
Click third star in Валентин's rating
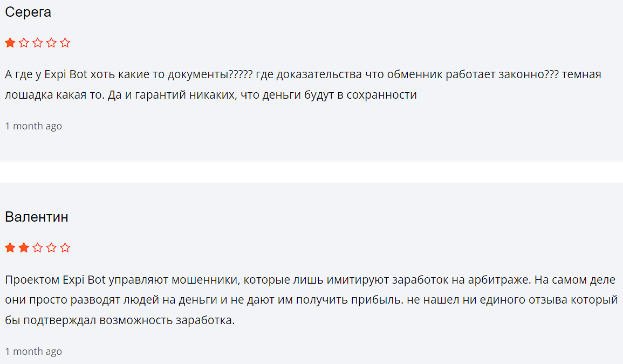pos(38,248)
